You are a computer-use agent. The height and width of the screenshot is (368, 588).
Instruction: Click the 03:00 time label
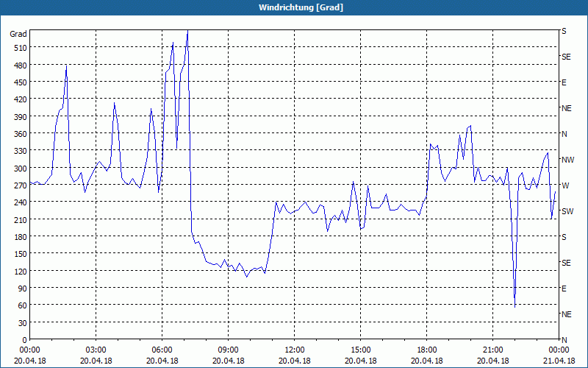[96, 350]
